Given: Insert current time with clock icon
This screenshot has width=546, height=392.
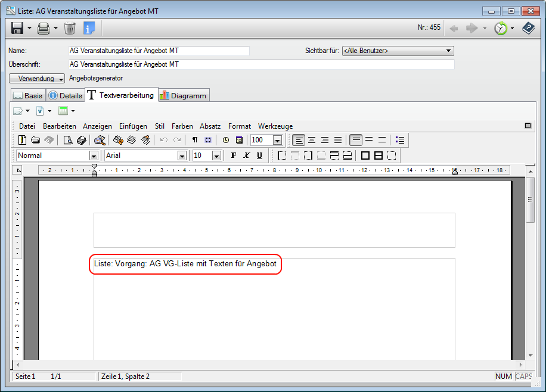Looking at the screenshot, I should click(x=226, y=140).
